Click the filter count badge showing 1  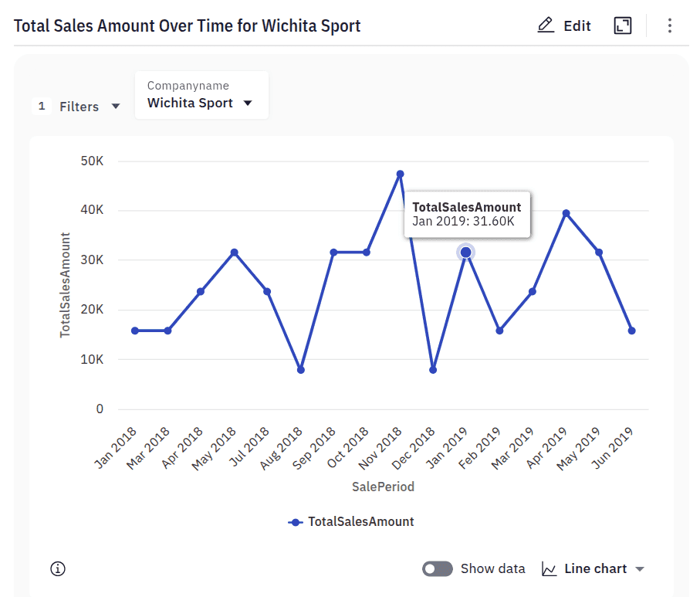pos(42,106)
